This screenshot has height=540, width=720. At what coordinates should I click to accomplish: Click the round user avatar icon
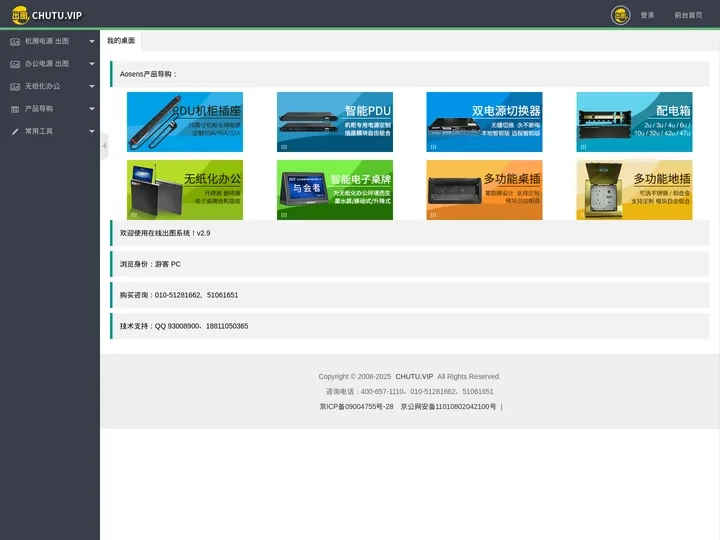point(620,15)
